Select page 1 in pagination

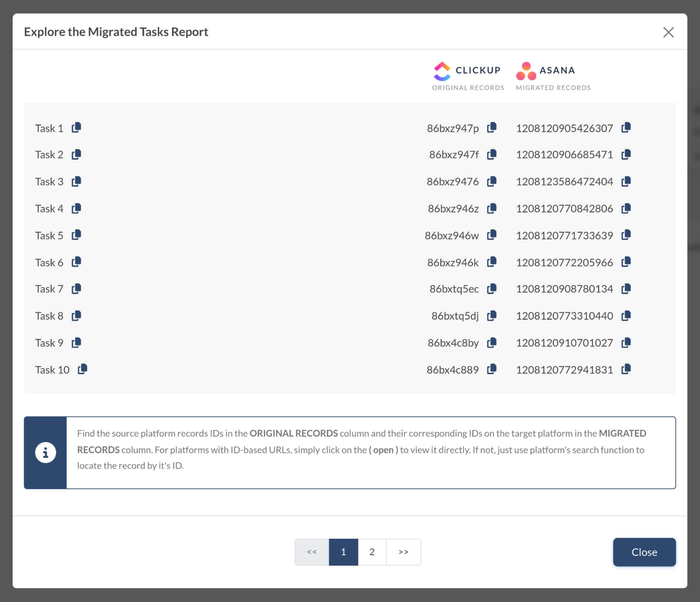[x=343, y=552]
